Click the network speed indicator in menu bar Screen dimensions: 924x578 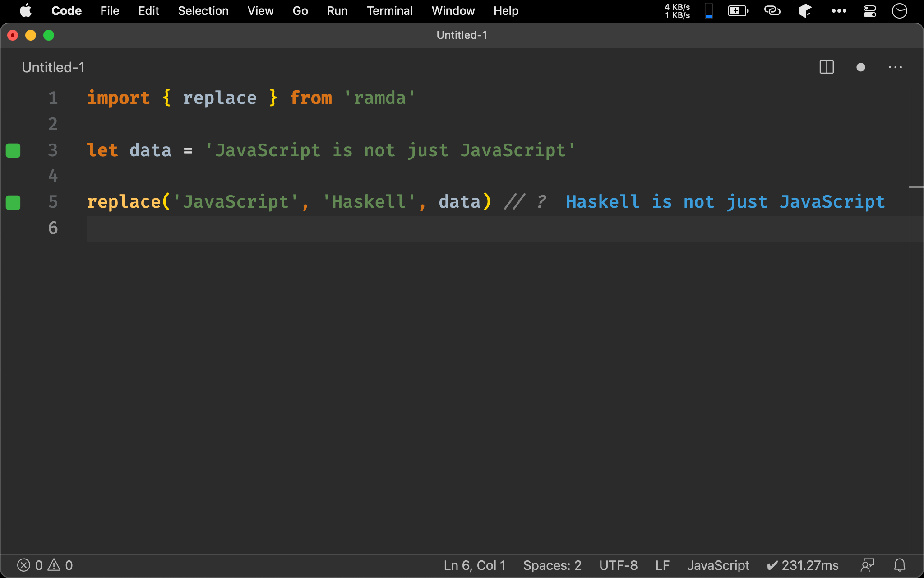[677, 11]
